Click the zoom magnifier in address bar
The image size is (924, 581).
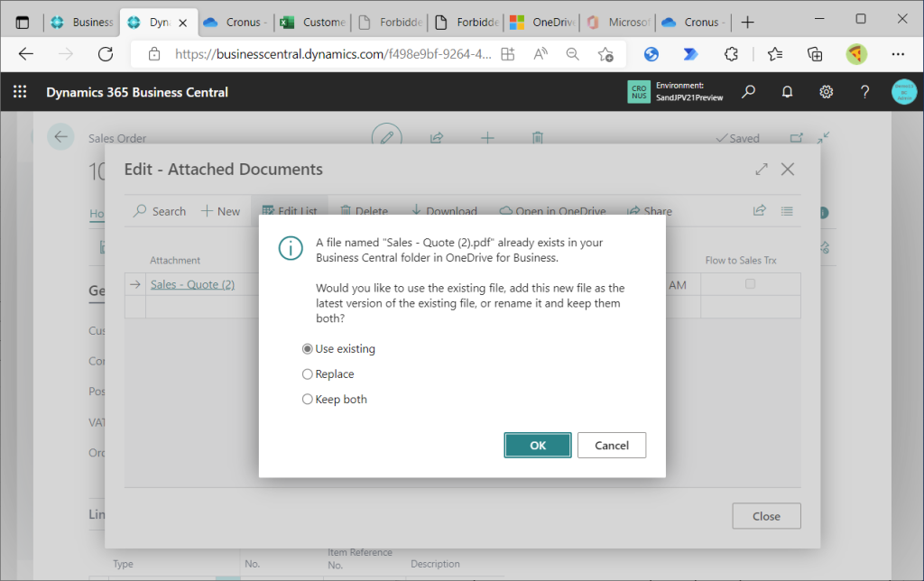[x=572, y=54]
